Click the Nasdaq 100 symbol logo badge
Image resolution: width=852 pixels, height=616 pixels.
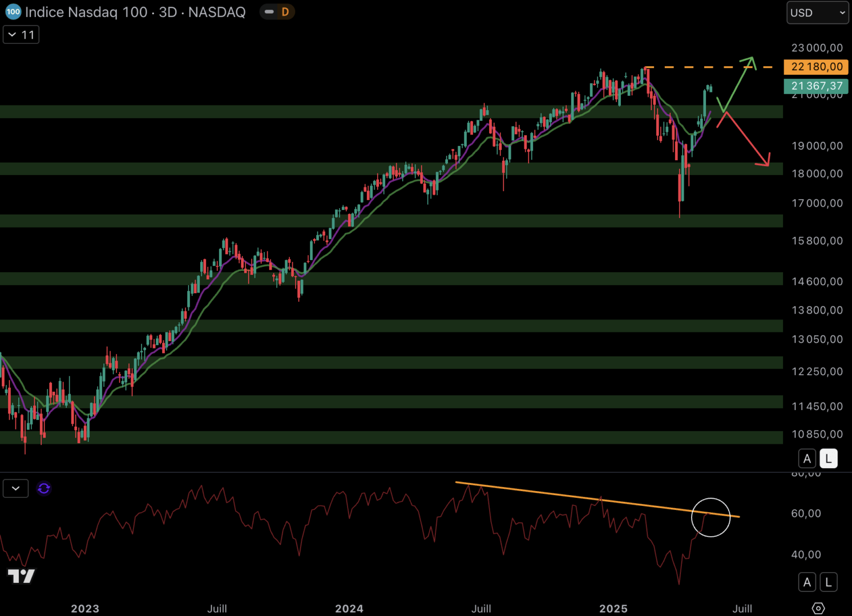(13, 11)
